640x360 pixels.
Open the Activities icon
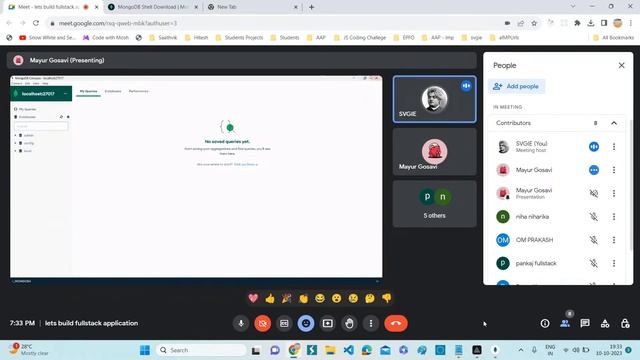[605, 323]
